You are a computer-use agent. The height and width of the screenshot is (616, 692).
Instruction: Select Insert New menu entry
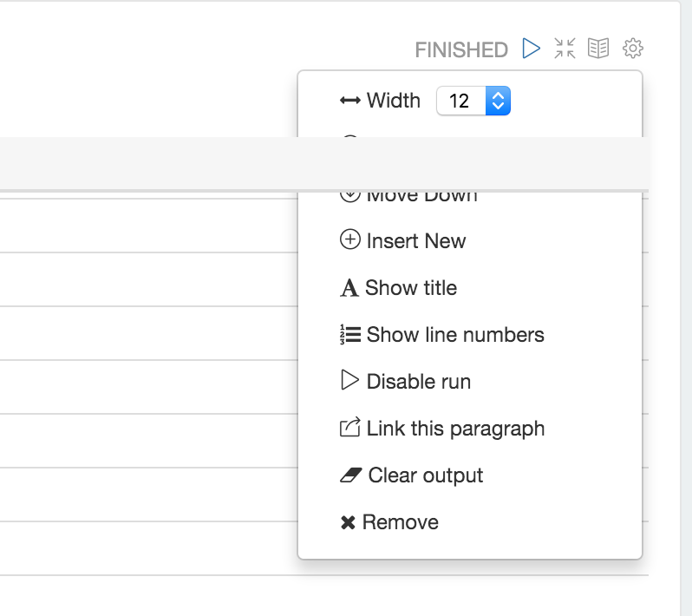tap(416, 241)
